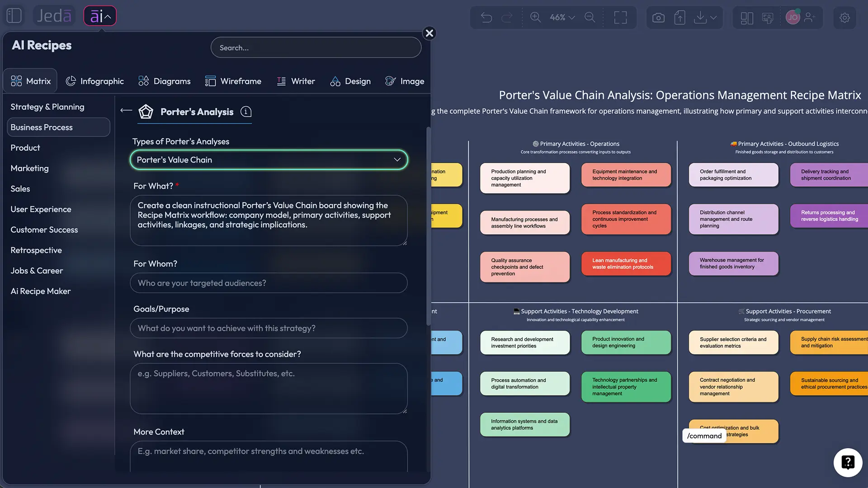Click the zoom out magnifier icon

point(590,17)
